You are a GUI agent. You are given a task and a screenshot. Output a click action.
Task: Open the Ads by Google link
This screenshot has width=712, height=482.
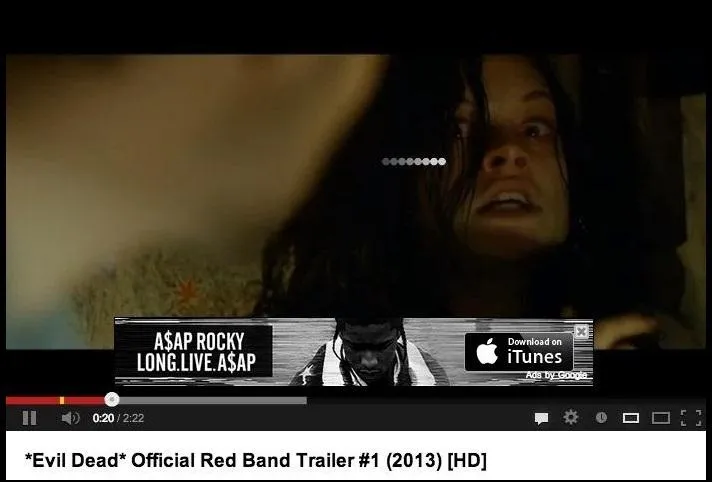pos(556,375)
